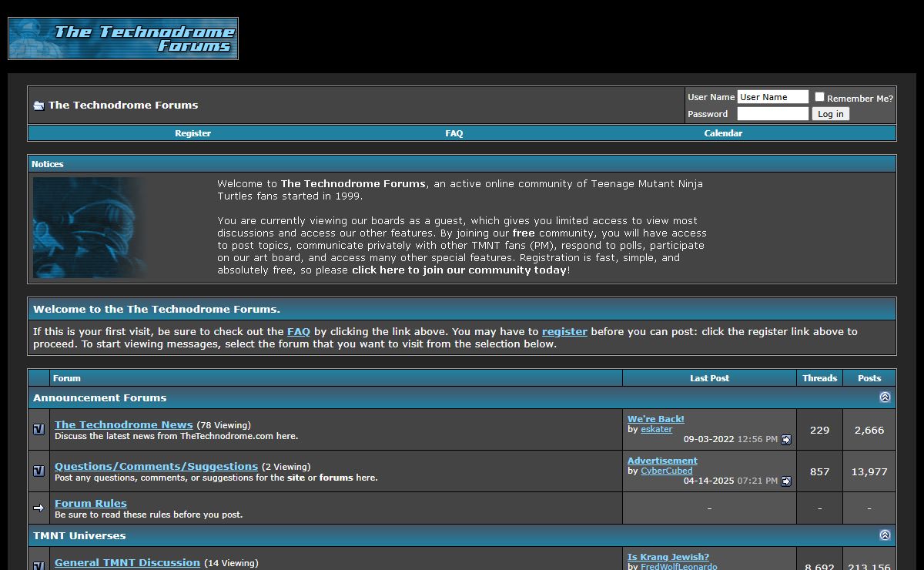Open Register in the navigation bar
The image size is (924, 570).
[192, 133]
